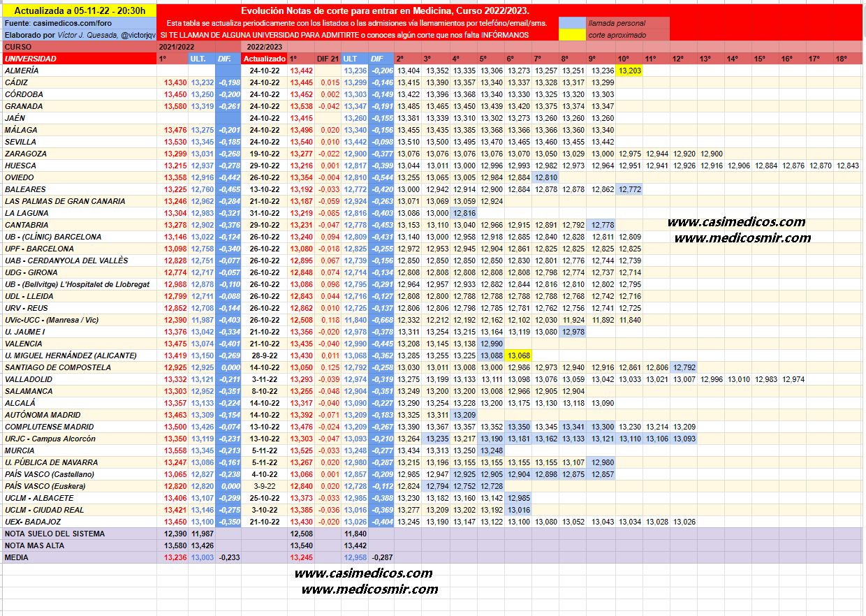The height and width of the screenshot is (616, 866).
Task: Select the 'ALMERÍA' university cell
Action: 80,71
